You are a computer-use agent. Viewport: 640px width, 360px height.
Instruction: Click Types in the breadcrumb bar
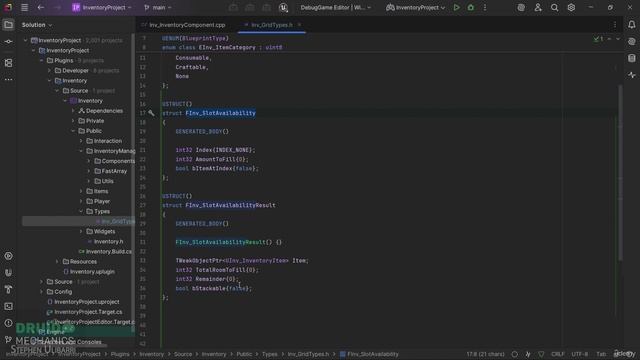(x=269, y=354)
